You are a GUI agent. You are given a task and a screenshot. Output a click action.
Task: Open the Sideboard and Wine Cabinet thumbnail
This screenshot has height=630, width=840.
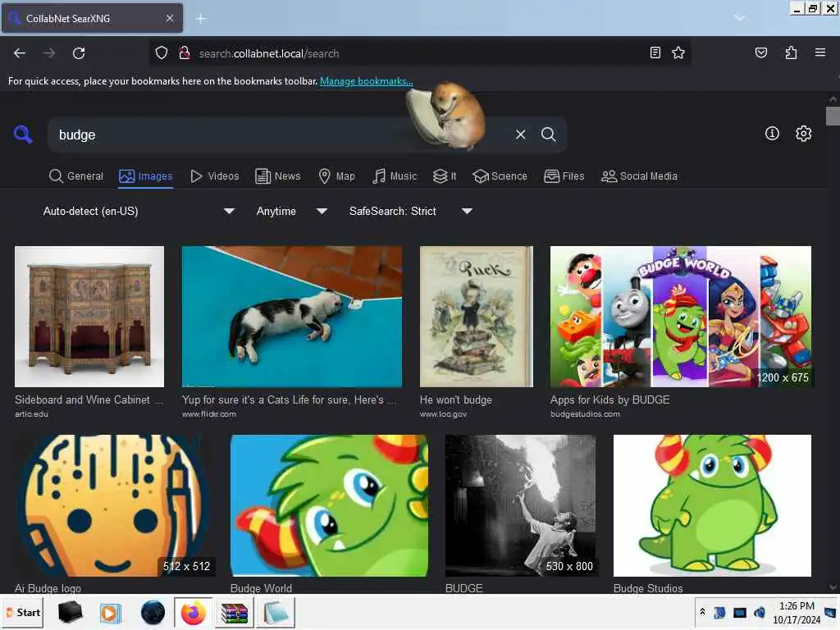89,317
